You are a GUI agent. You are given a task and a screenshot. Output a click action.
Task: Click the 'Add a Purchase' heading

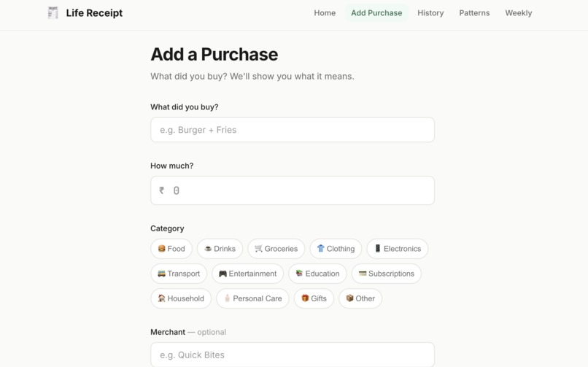click(x=214, y=54)
